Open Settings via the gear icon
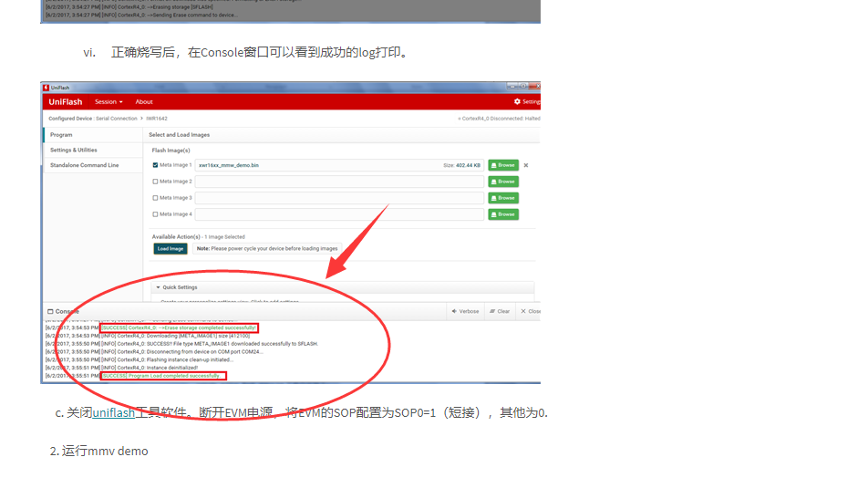The image size is (868, 478). pos(526,102)
